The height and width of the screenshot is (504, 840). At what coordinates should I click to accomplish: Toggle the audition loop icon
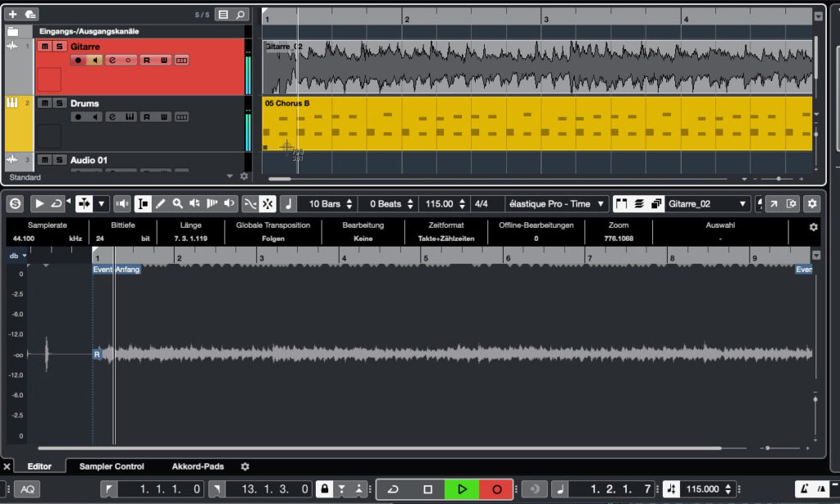point(57,204)
